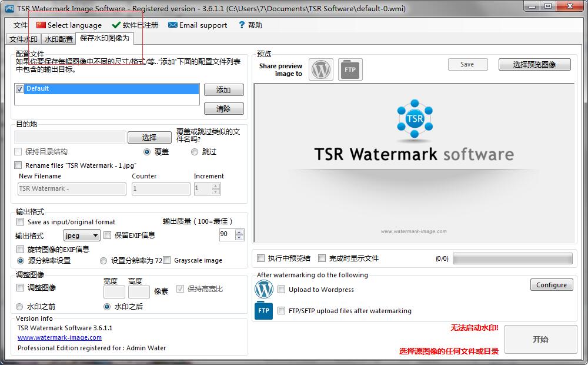Click the flag icon on Select language
Viewport: 588px width, 365px height.
click(41, 25)
